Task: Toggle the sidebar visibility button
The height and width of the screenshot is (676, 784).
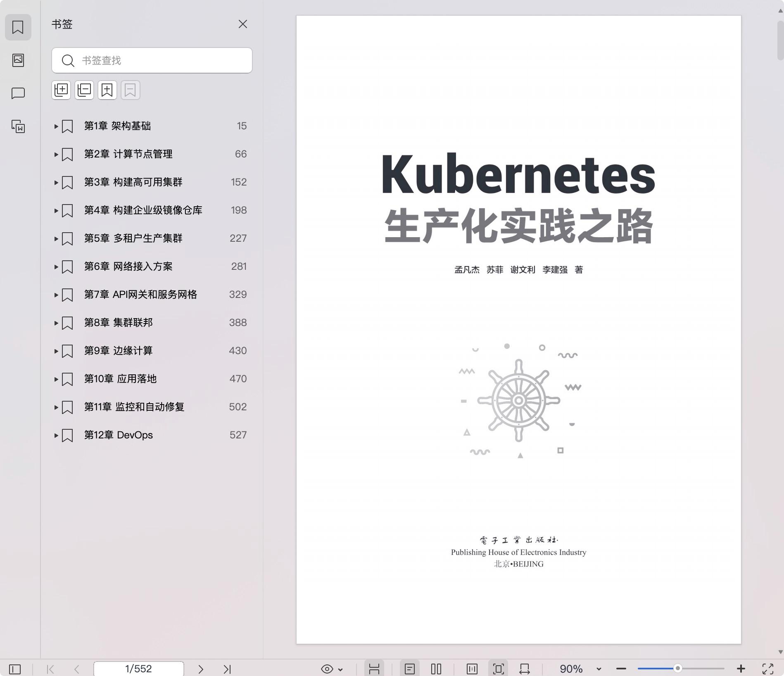Action: tap(15, 669)
